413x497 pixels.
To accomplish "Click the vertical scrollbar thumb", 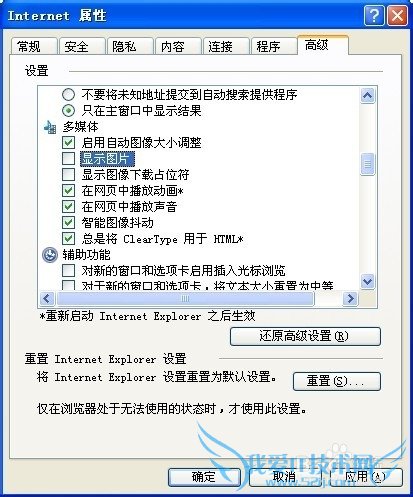I will [x=367, y=164].
